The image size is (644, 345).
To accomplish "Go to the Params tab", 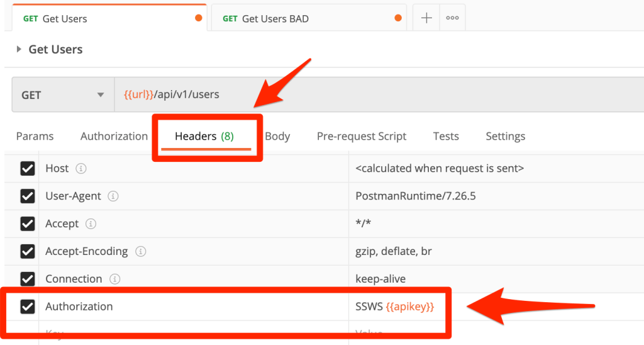I will (35, 136).
